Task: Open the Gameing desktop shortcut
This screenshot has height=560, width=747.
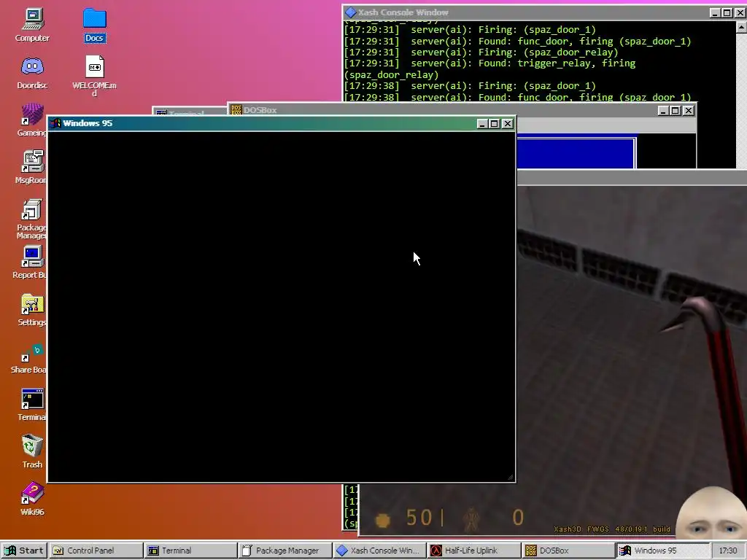Action: click(32, 120)
